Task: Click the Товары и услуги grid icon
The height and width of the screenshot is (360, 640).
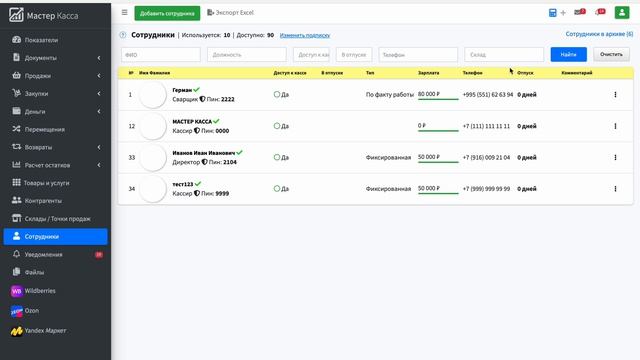Action: click(16, 182)
